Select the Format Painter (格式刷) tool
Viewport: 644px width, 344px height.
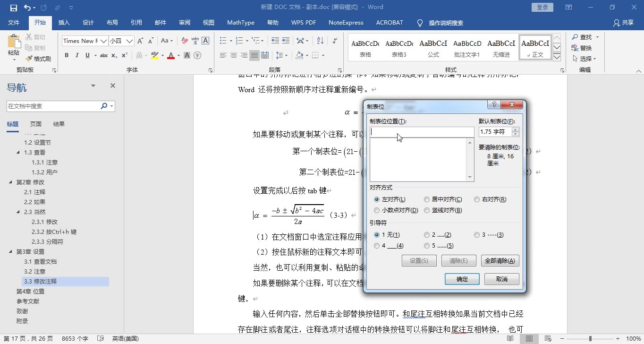[x=38, y=59]
